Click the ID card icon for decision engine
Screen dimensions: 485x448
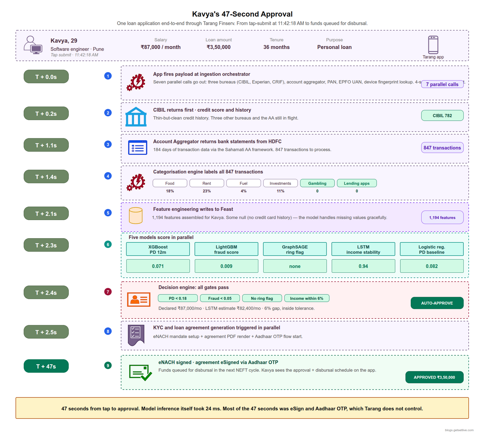pos(139,299)
